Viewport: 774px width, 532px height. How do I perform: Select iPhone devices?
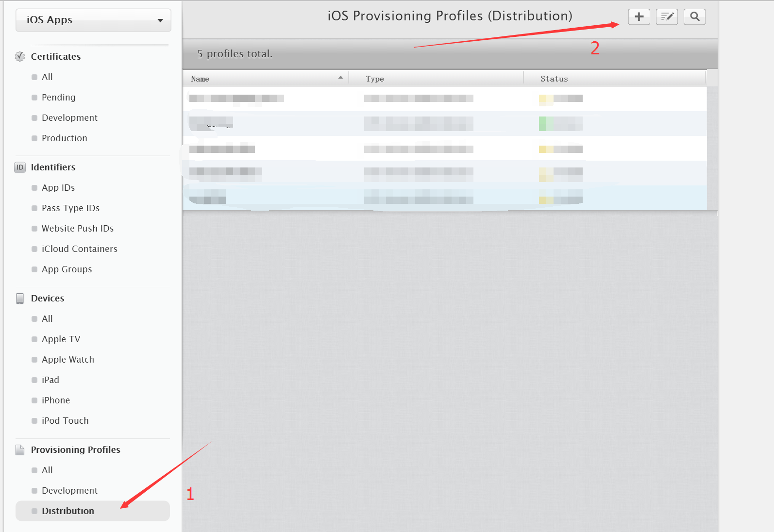pos(56,400)
